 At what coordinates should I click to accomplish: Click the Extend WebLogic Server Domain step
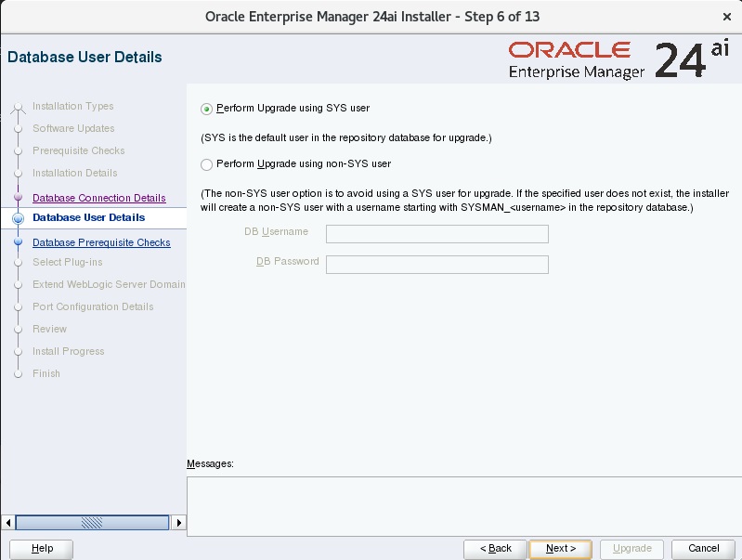[109, 284]
